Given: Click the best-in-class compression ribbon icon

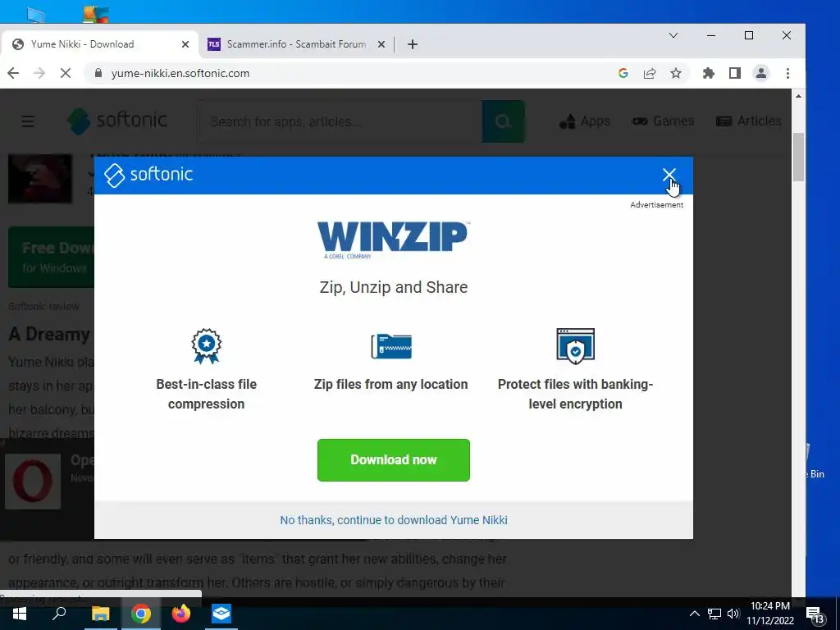Looking at the screenshot, I should 206,346.
